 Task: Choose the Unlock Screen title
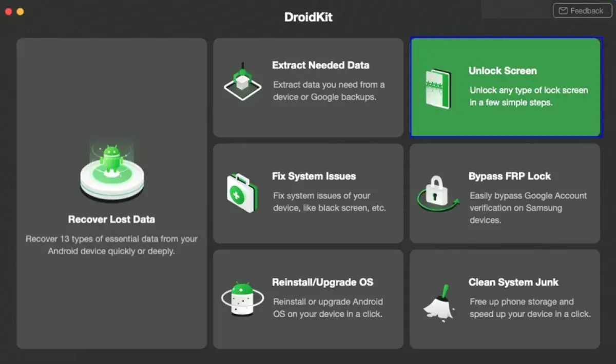(x=503, y=71)
